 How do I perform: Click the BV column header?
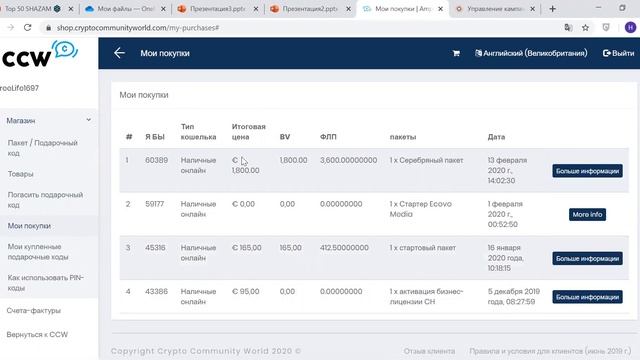pos(284,137)
